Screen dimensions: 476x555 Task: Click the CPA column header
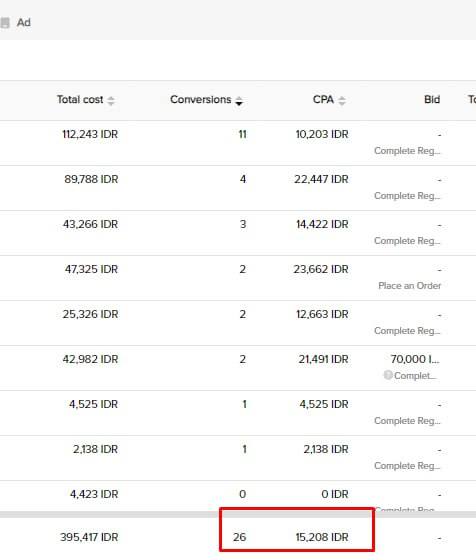point(323,99)
